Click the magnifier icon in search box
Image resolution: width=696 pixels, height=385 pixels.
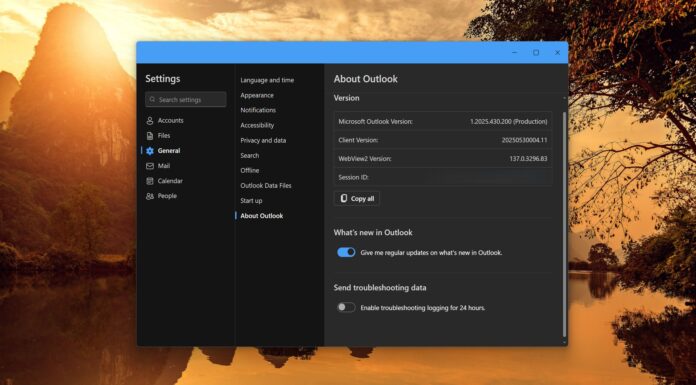[x=152, y=99]
